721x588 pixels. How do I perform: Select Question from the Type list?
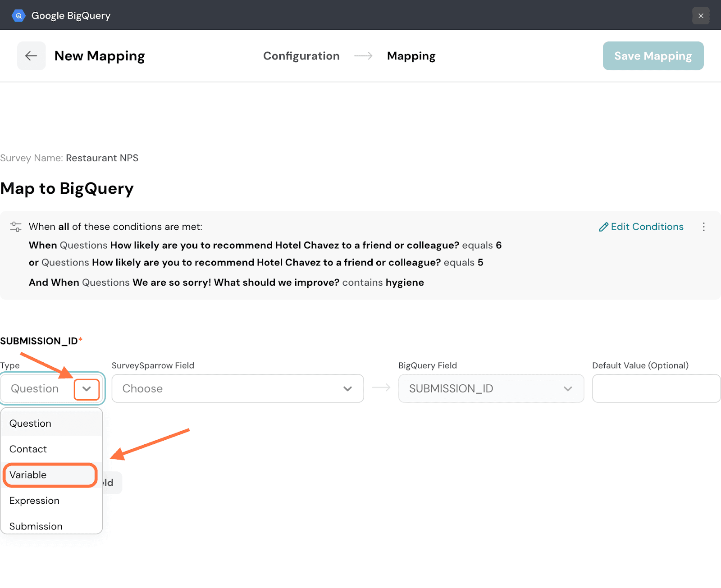[30, 424]
